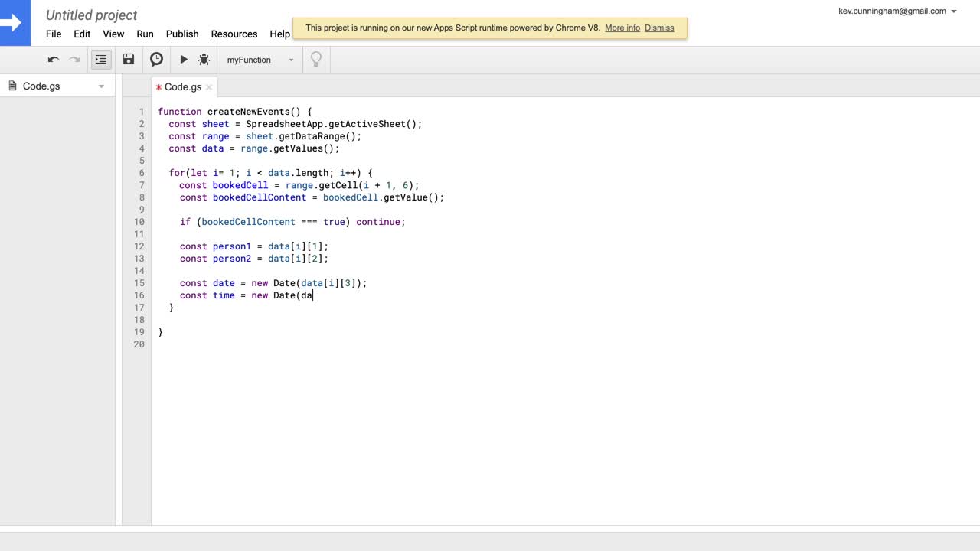This screenshot has height=551, width=980.
Task: Click the lightbulb hint icon
Action: [316, 59]
